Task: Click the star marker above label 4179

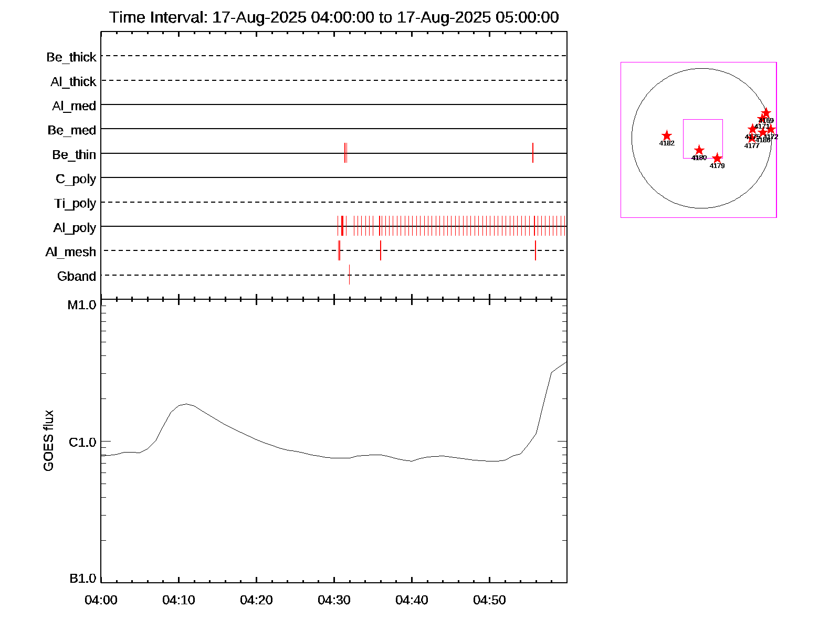Action: pyautogui.click(x=717, y=159)
